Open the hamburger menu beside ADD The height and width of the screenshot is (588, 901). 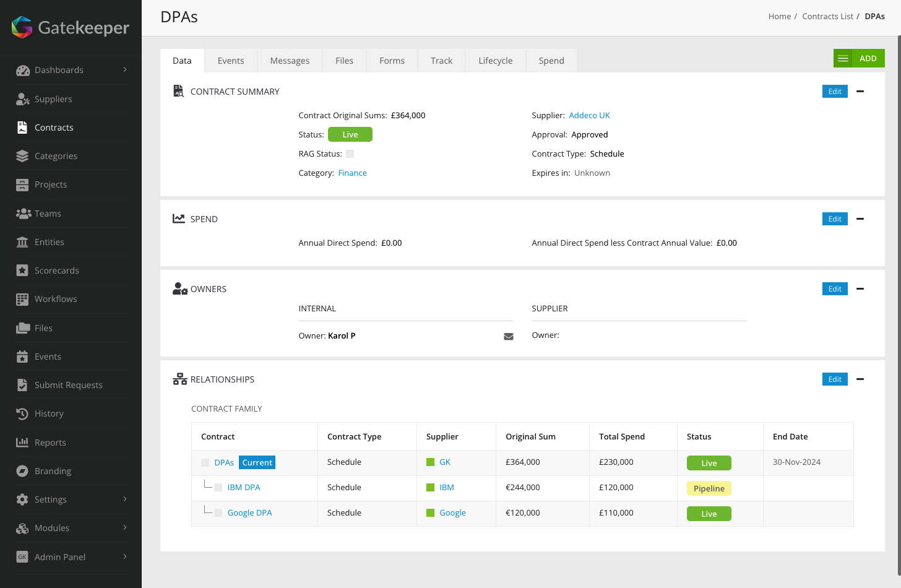point(843,59)
